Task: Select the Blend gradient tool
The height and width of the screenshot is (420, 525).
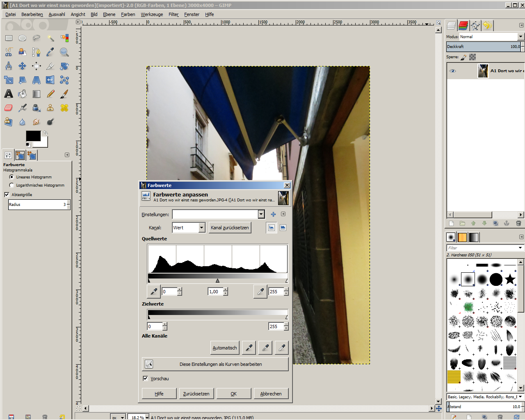Action: (37, 94)
